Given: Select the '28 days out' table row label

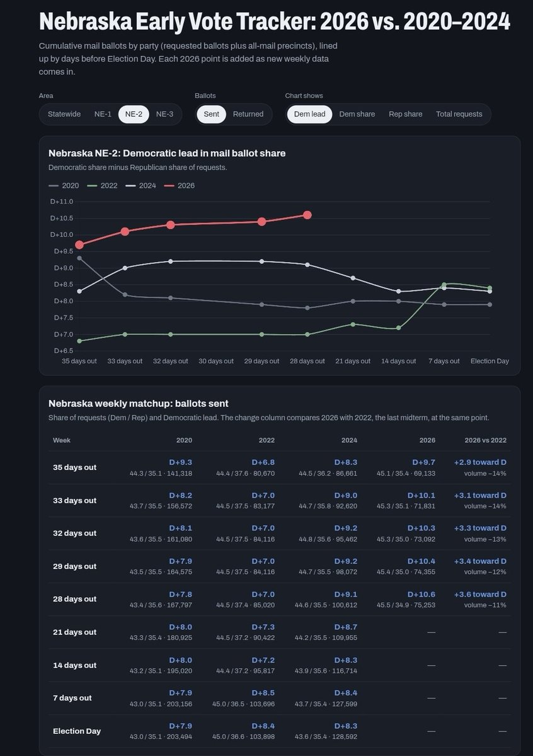Looking at the screenshot, I should [x=74, y=599].
